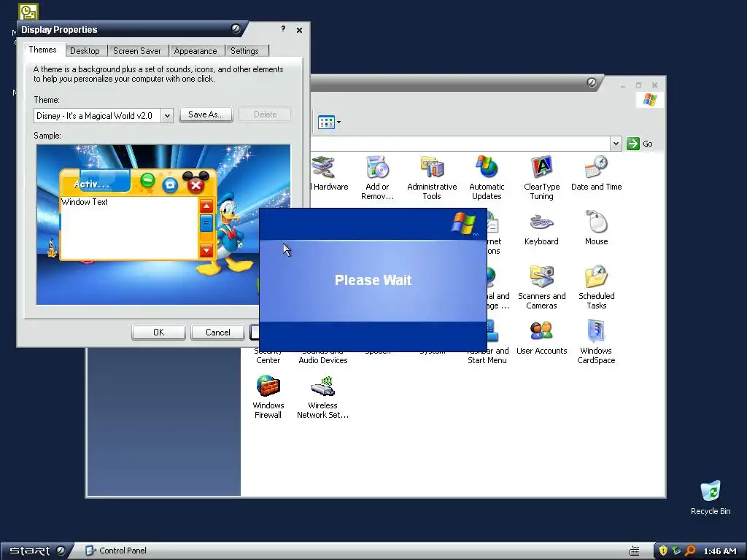Switch to the Settings tab

pyautogui.click(x=244, y=51)
